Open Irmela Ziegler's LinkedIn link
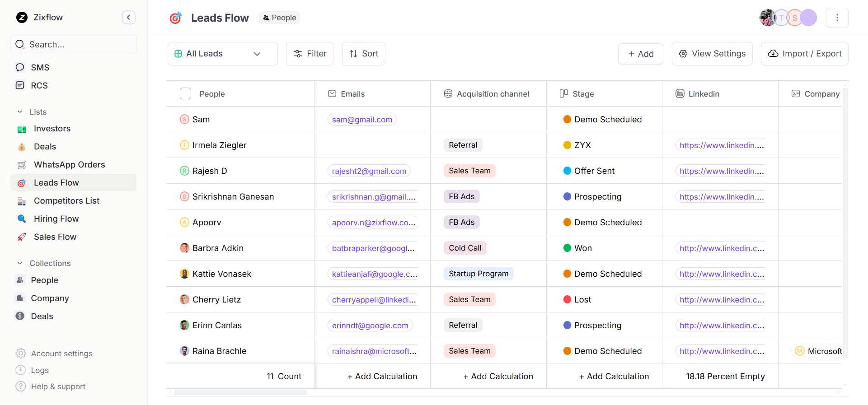Viewport: 868px width, 405px height. 722,145
